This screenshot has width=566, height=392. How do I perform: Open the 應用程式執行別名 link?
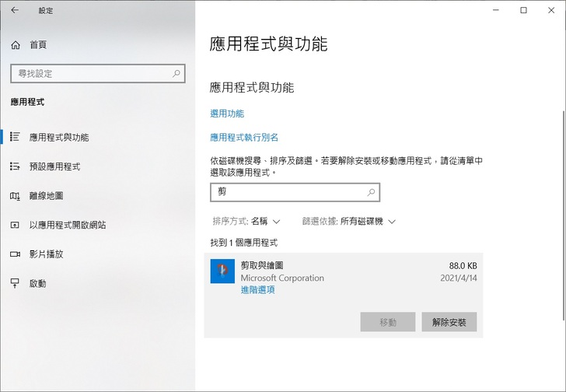244,138
